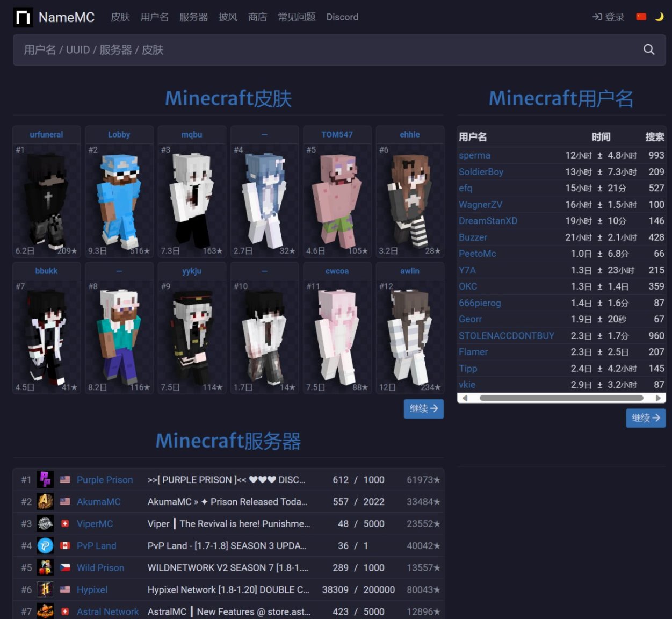
Task: Click the sperma username link
Action: click(474, 155)
